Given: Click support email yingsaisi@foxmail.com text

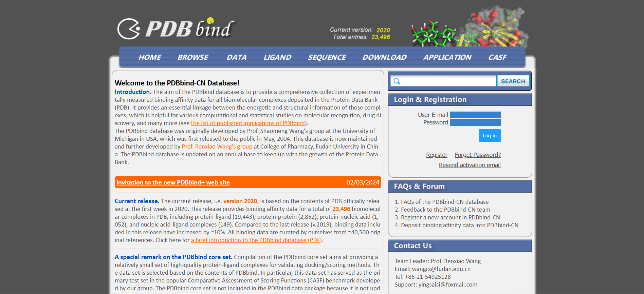Looking at the screenshot, I should (x=448, y=285).
